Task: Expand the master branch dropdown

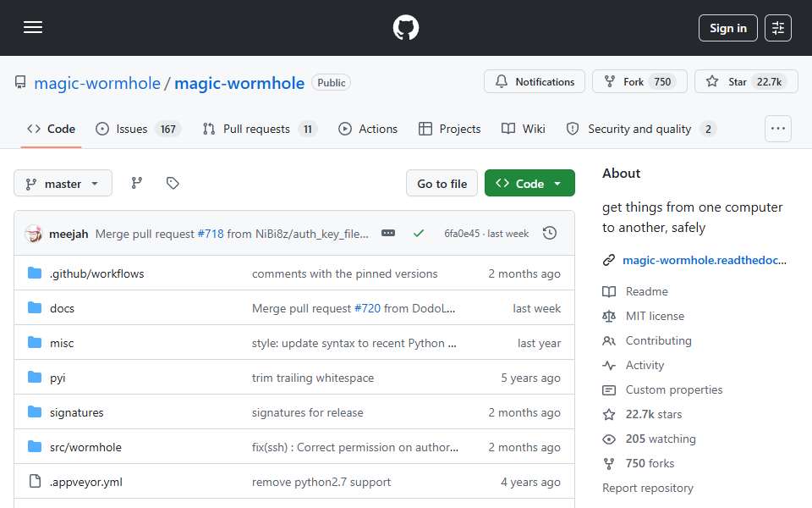Action: [x=63, y=184]
